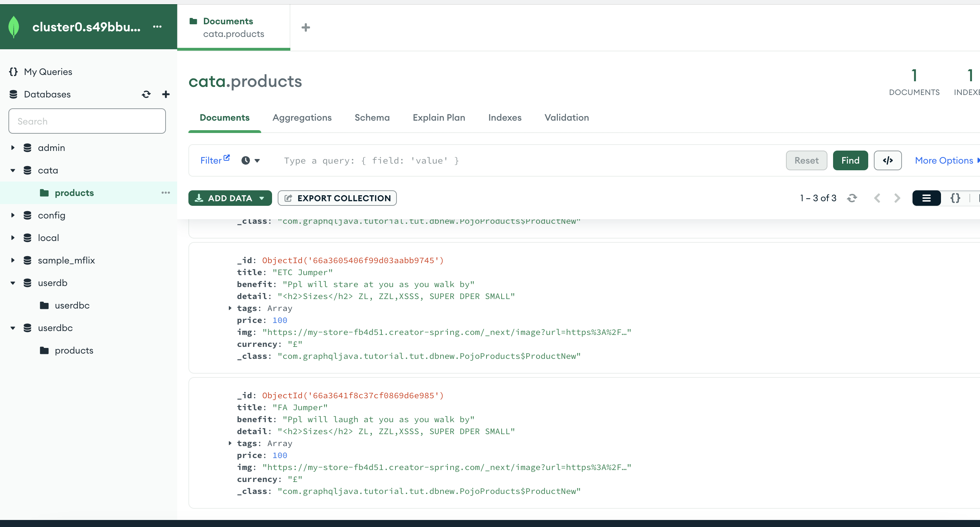Open cluster options ellipsis menu

(x=157, y=27)
